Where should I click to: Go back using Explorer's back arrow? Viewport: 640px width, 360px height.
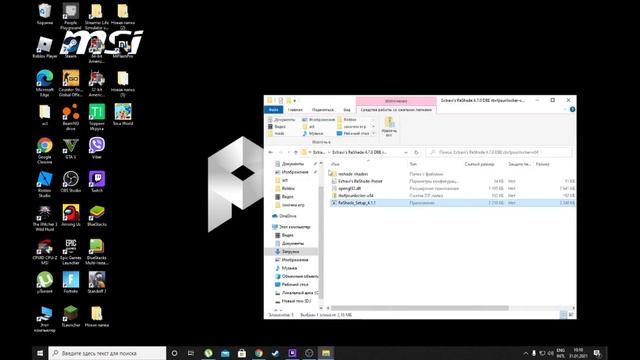point(270,152)
